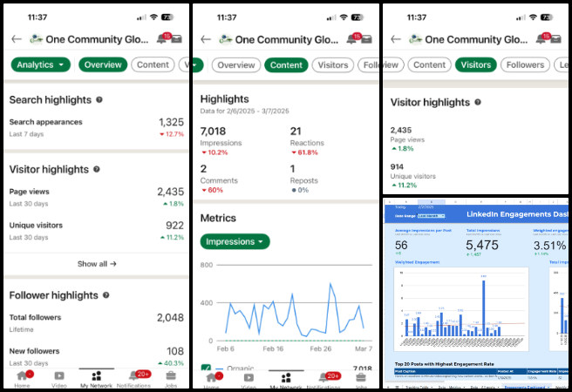Open My Network in the Content screen's bottom bar

click(286, 380)
